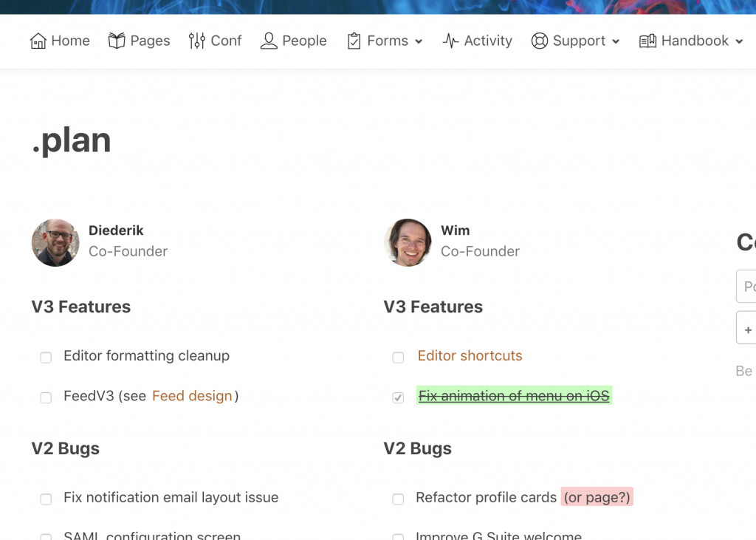756x540 pixels.
Task: Expand the Support dropdown arrow
Action: pos(616,42)
